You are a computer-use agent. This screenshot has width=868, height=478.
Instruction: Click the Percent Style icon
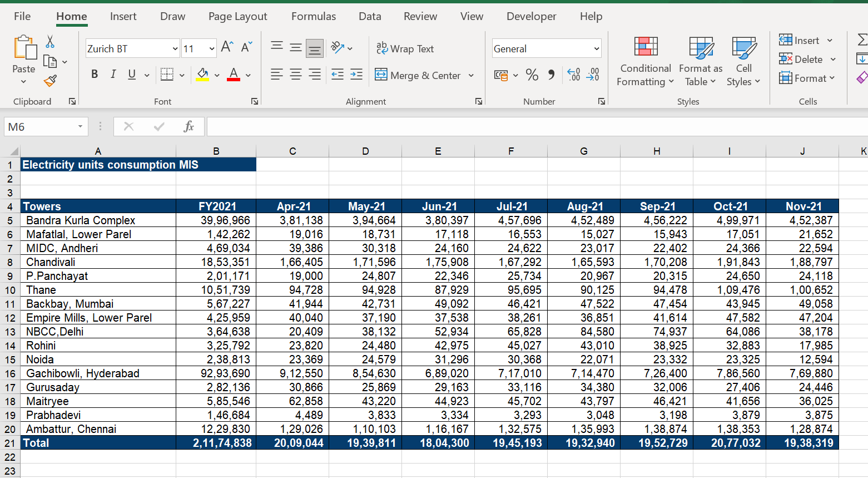[532, 75]
